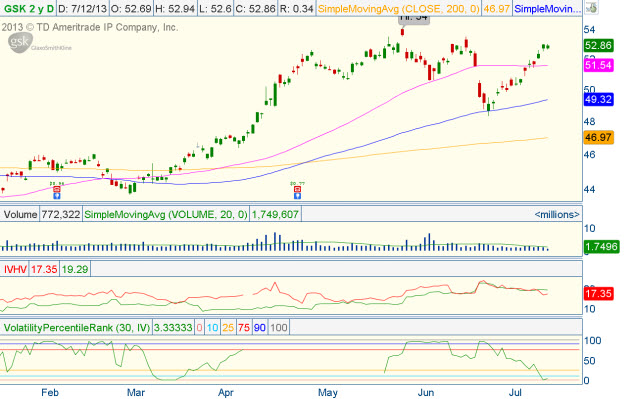Click the cyan 10 threshold label
The height and width of the screenshot is (399, 625).
point(212,328)
